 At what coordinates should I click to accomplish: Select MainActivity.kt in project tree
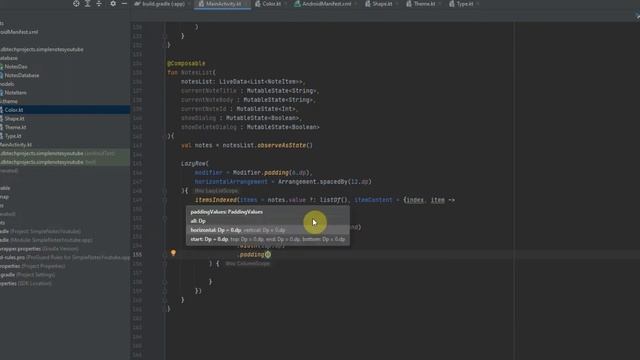tap(16, 144)
